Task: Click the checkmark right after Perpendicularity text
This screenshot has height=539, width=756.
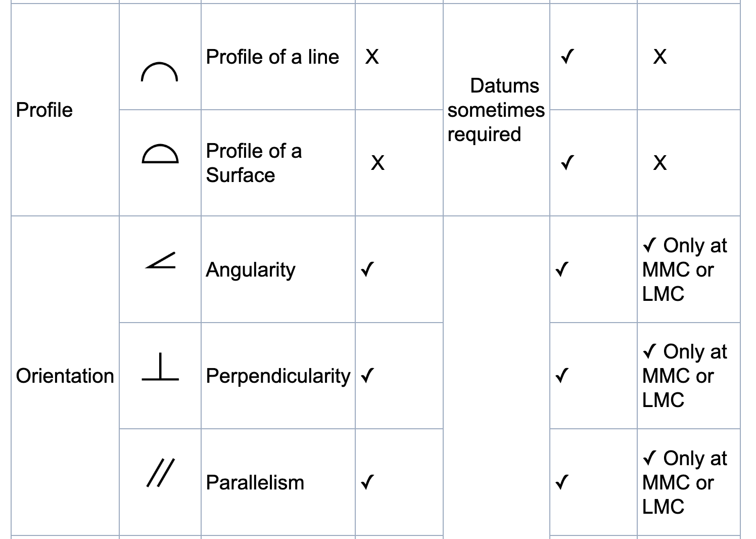Action: coord(367,376)
